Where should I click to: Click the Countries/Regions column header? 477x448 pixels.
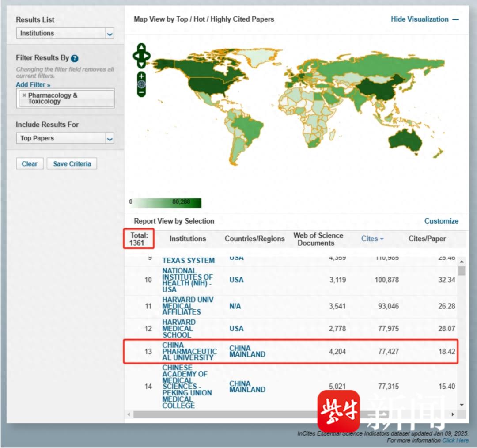point(255,239)
